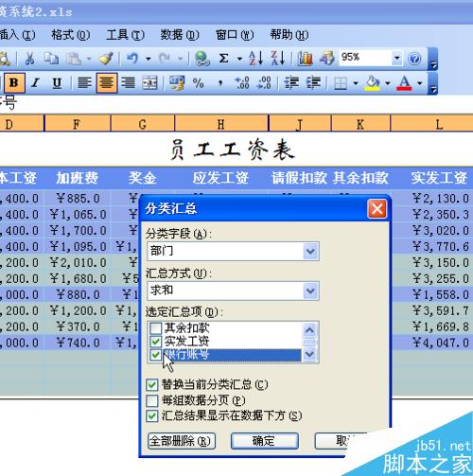
Task: Open the 分类字段 dropdown
Action: [x=310, y=252]
